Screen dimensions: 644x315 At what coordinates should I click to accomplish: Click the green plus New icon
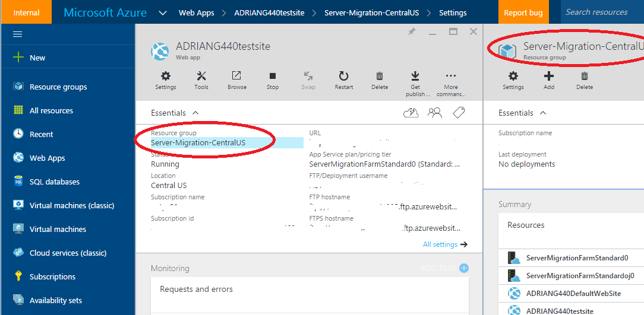pos(18,58)
